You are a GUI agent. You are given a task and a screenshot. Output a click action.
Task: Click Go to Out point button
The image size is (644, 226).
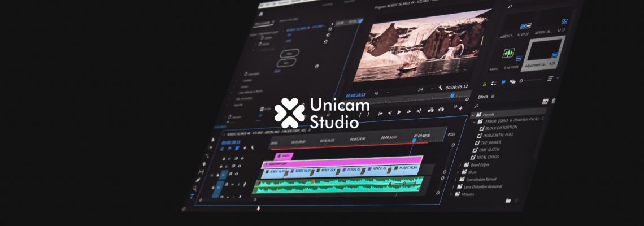point(419,111)
